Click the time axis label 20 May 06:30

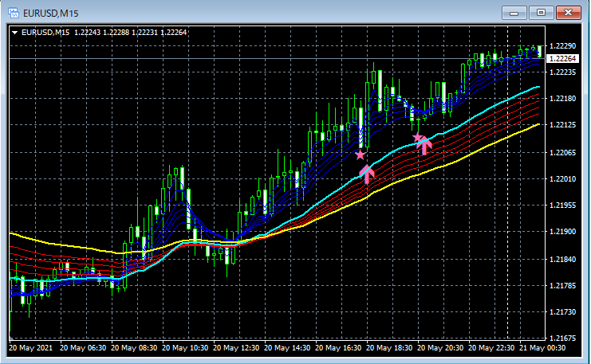pos(83,348)
